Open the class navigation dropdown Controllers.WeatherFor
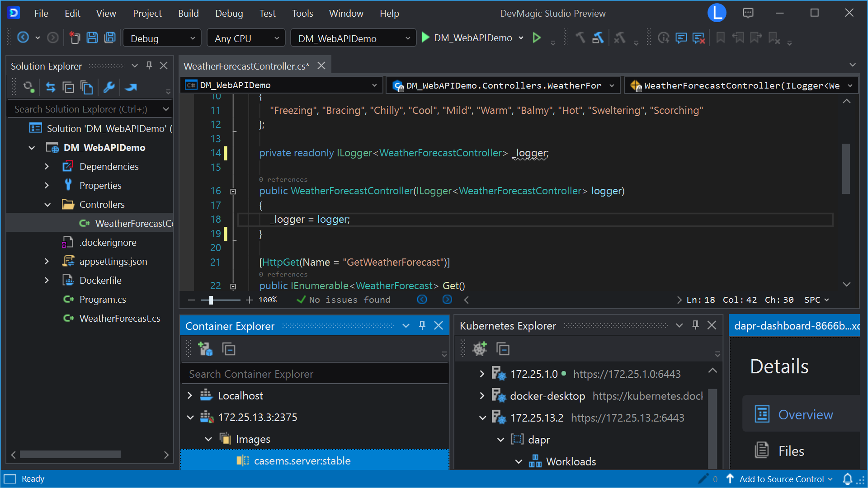Image resolution: width=868 pixels, height=488 pixels. tap(504, 85)
